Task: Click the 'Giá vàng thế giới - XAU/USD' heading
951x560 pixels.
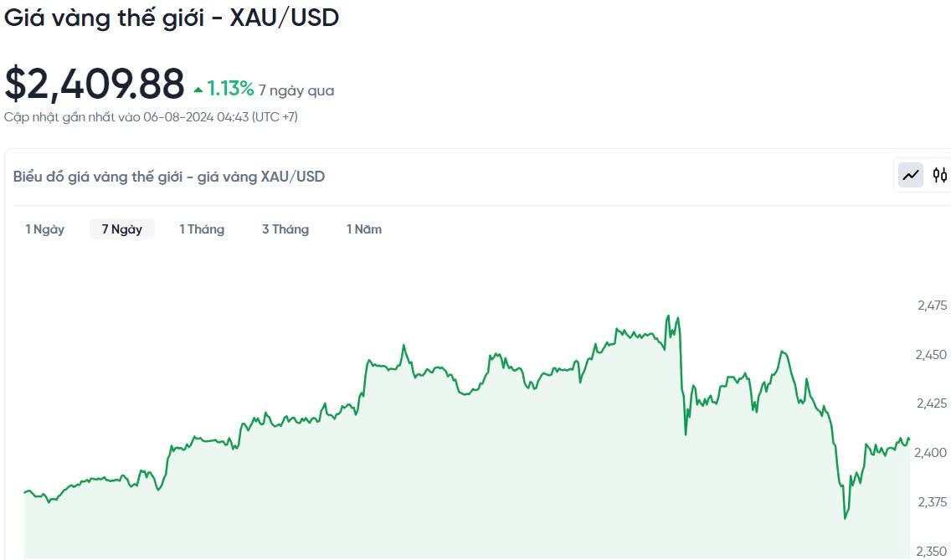Action: tap(172, 18)
